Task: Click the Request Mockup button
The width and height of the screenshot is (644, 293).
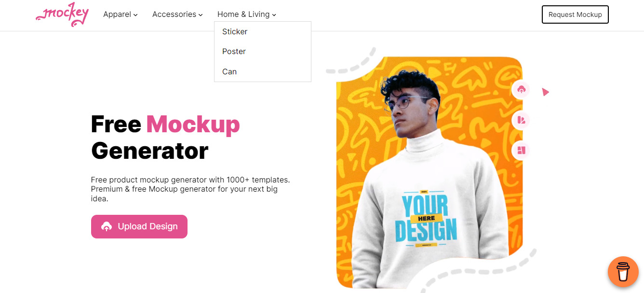Action: click(575, 14)
